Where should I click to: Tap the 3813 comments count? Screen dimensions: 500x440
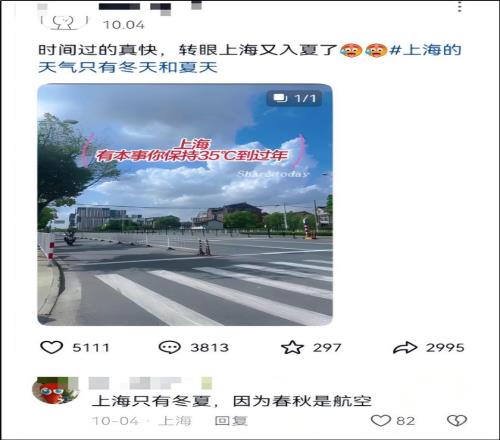pyautogui.click(x=209, y=348)
